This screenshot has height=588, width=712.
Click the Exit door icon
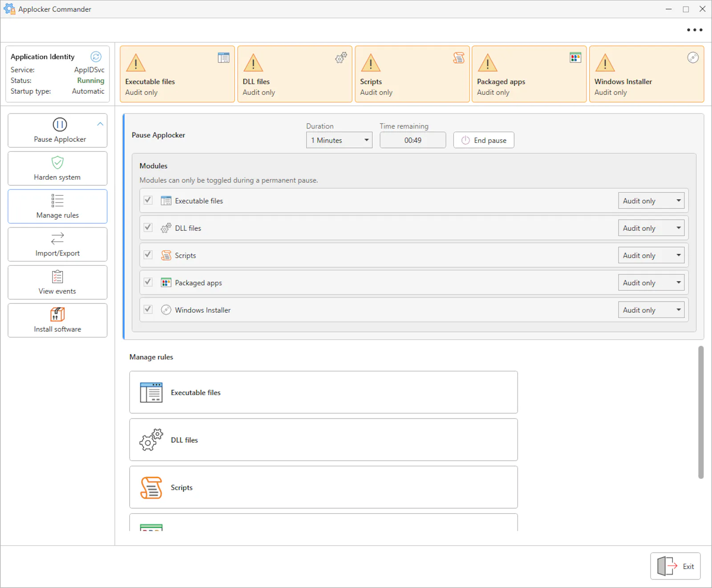(x=667, y=566)
